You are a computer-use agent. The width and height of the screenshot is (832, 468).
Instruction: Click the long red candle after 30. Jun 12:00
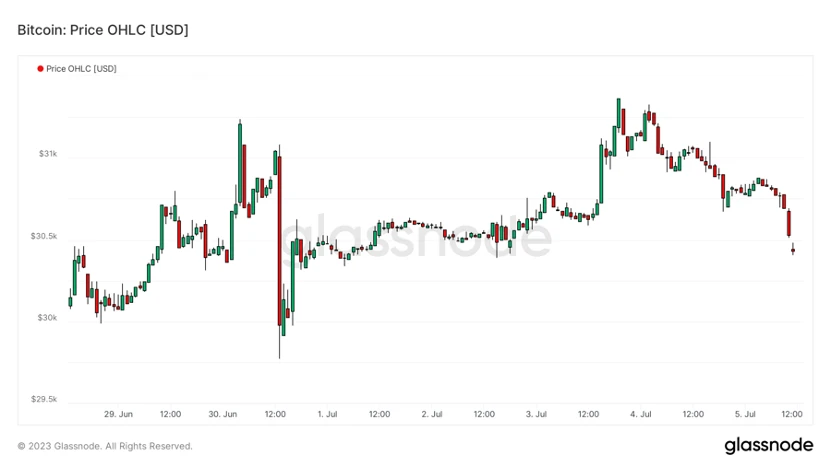(279, 240)
